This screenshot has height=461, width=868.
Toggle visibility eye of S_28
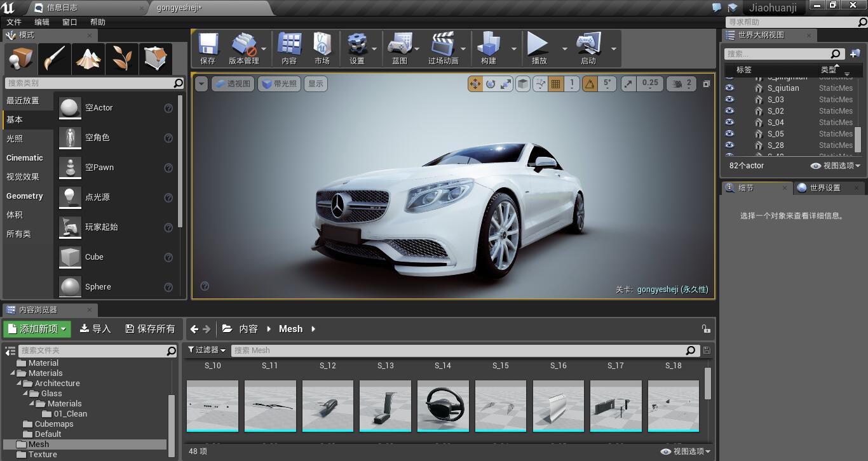729,145
